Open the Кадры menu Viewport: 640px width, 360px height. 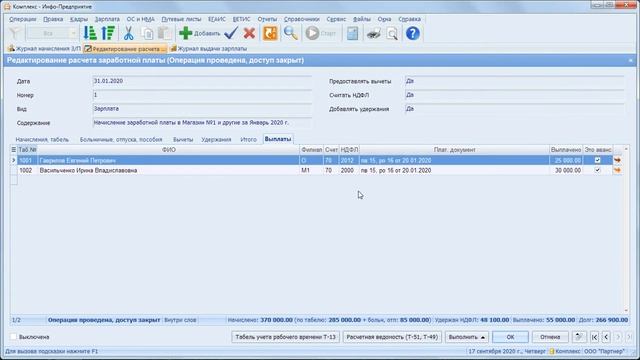(x=79, y=19)
